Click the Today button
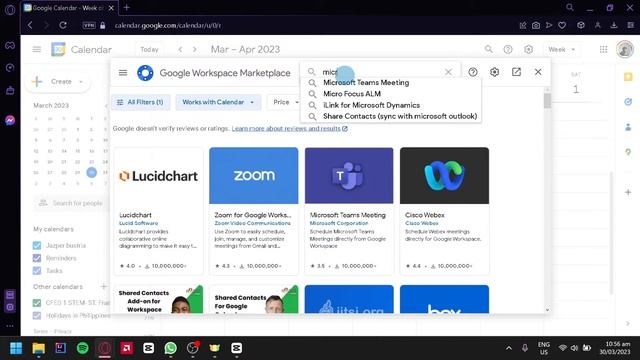The image size is (640, 360). click(x=149, y=49)
